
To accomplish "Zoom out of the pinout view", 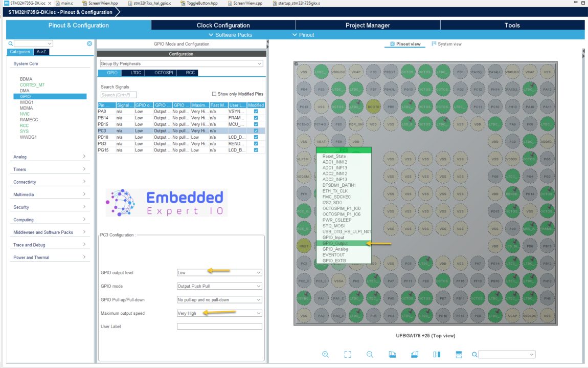I will pos(369,354).
